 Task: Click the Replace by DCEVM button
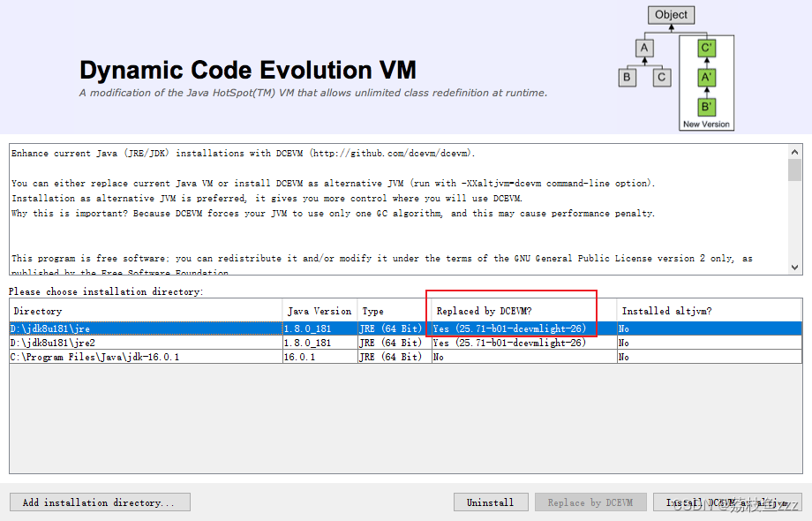pyautogui.click(x=590, y=502)
